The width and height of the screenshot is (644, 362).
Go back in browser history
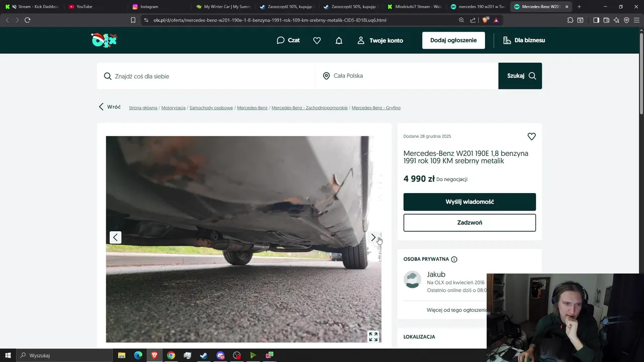7,20
